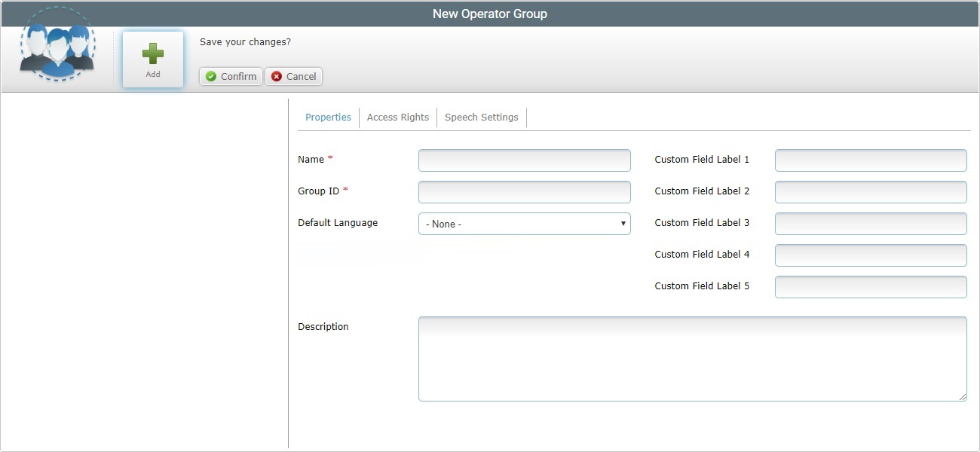
Task: Select the Properties tab
Action: pyautogui.click(x=328, y=117)
